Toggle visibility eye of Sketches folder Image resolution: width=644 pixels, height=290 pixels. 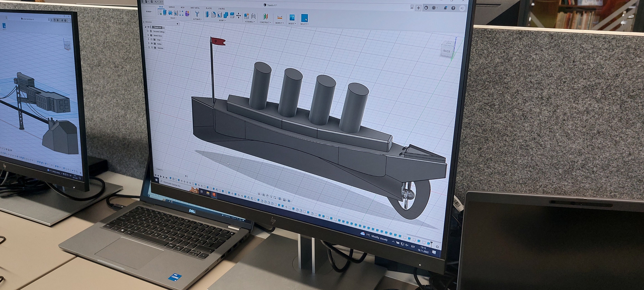tap(152, 47)
